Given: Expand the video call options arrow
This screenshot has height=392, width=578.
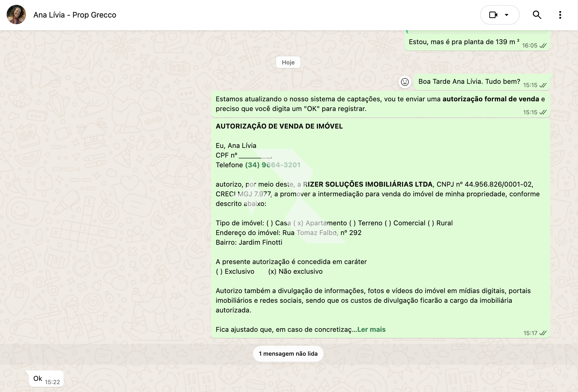Looking at the screenshot, I should [507, 15].
